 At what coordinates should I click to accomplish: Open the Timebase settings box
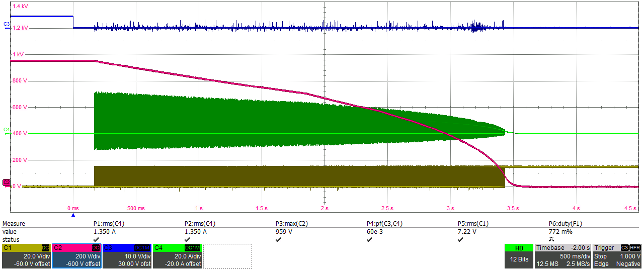[562, 256]
